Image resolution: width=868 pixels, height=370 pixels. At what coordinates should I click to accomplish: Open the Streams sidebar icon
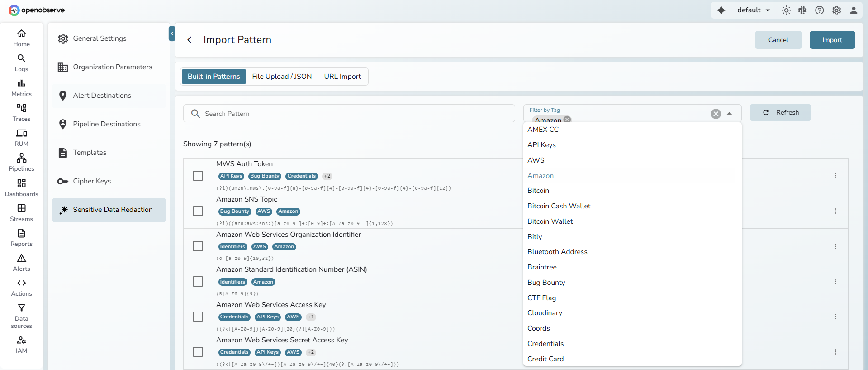point(21,212)
